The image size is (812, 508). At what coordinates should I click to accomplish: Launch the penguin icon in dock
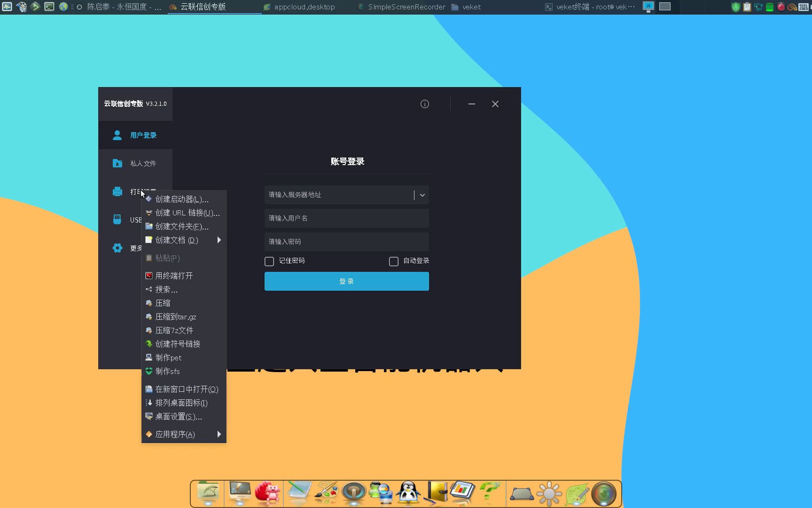[x=408, y=492]
